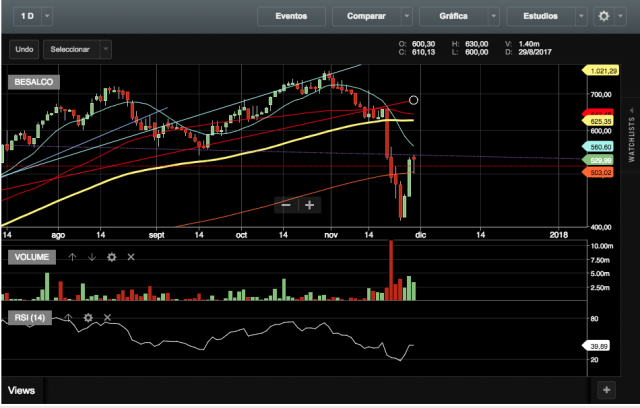Image resolution: width=640 pixels, height=408 pixels.
Task: Click the 700,00 price axis label
Action: pos(601,95)
